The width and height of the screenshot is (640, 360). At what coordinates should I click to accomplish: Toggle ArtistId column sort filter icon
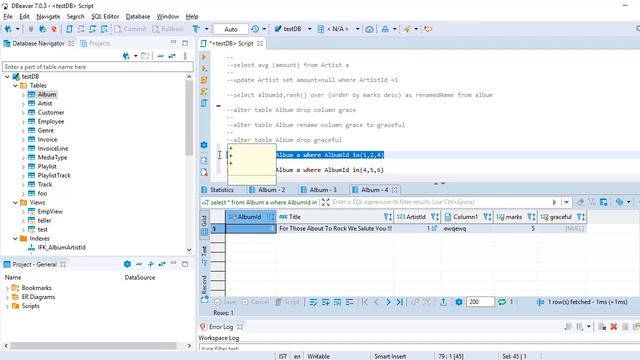click(x=435, y=217)
